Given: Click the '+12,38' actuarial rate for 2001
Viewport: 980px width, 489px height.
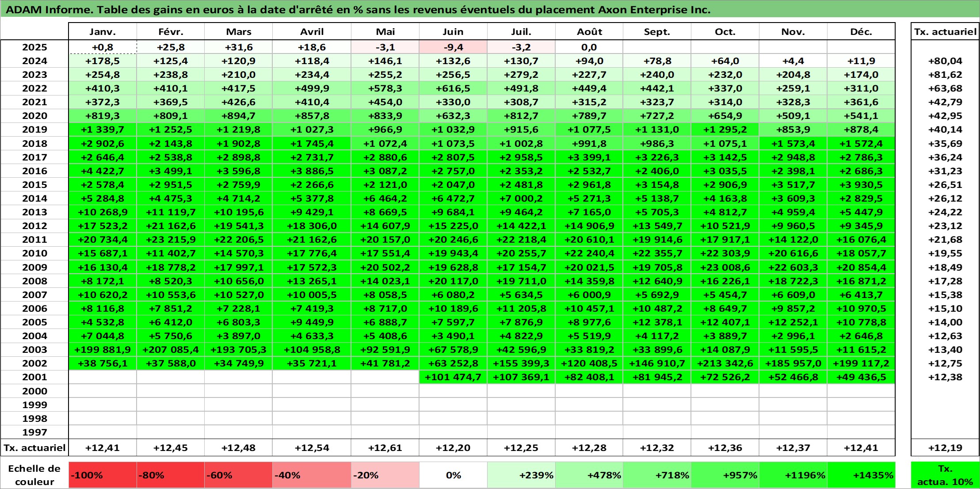Looking at the screenshot, I should [x=945, y=377].
